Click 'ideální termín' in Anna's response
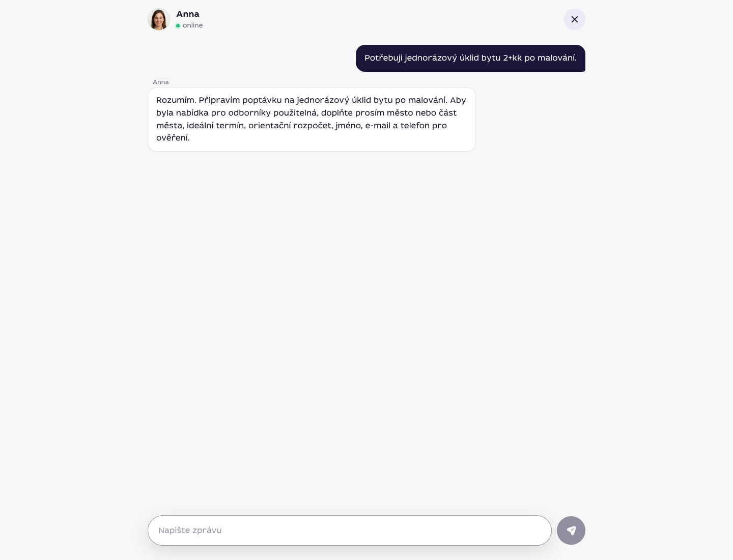 [216, 125]
